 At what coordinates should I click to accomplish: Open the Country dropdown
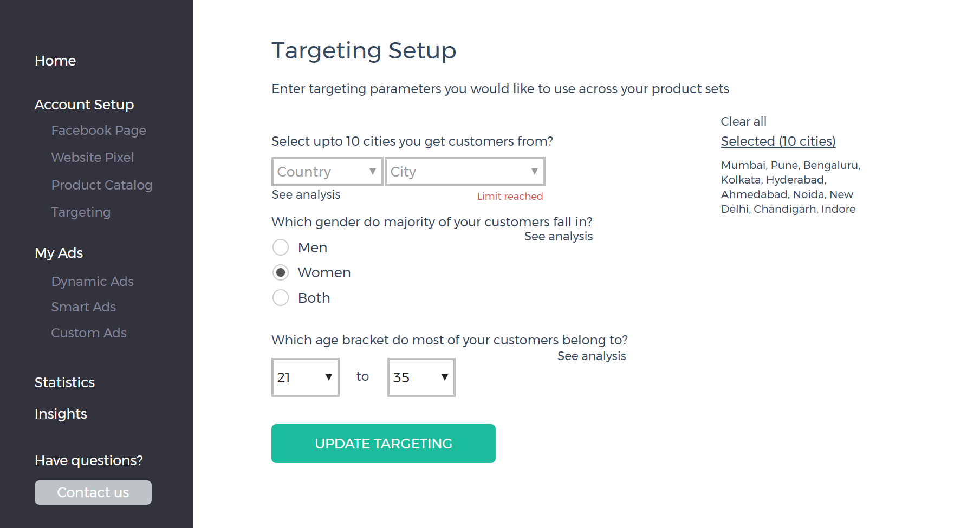pyautogui.click(x=327, y=172)
